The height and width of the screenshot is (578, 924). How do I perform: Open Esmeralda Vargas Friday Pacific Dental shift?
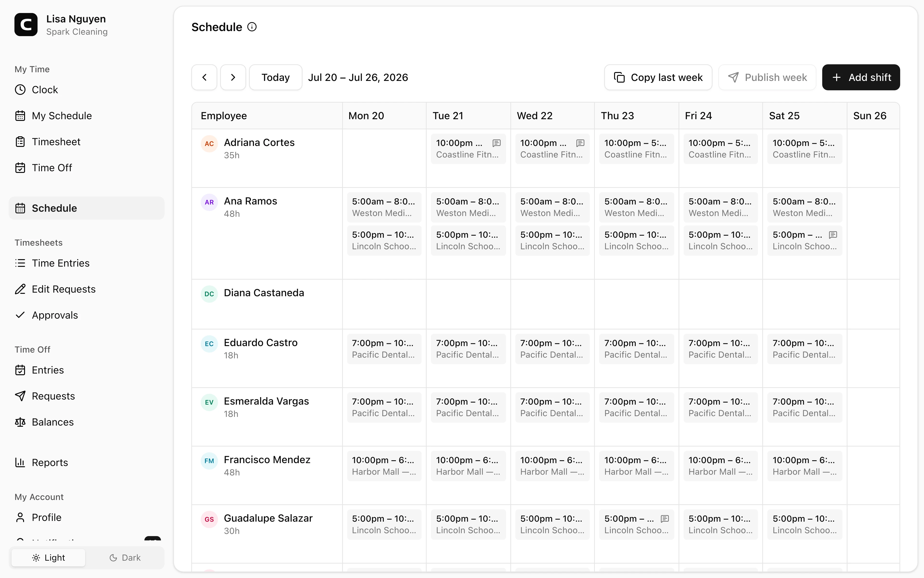tap(720, 407)
